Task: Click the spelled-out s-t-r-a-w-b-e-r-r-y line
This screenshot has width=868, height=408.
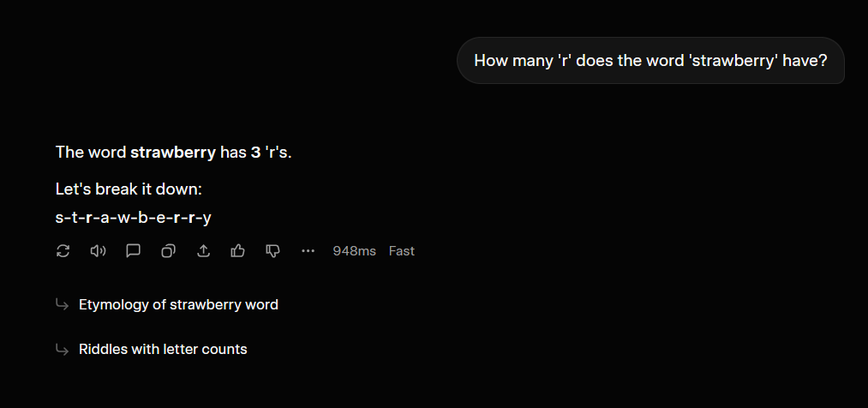Action: 133,217
